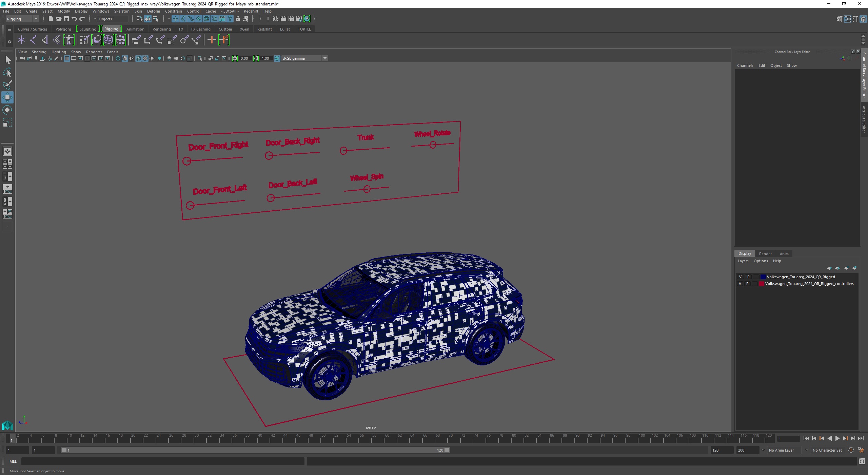Toggle color management ON button
The height and width of the screenshot is (475, 868).
click(x=277, y=58)
